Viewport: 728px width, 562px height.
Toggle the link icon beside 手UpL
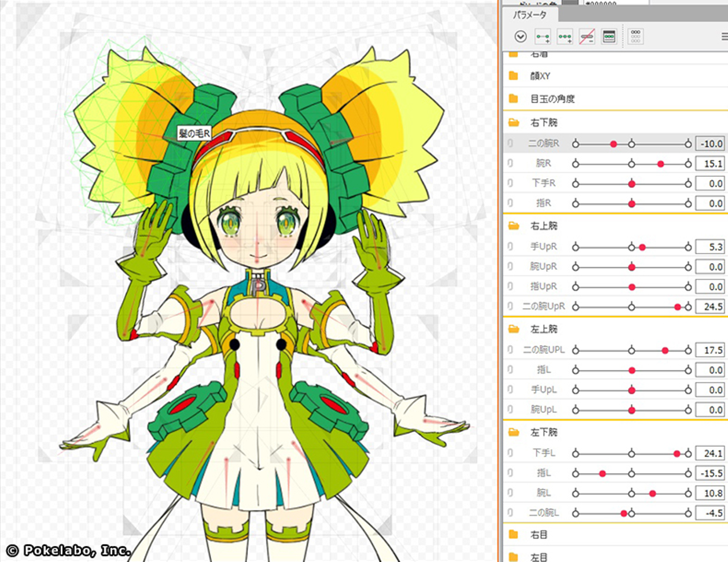pyautogui.click(x=510, y=390)
